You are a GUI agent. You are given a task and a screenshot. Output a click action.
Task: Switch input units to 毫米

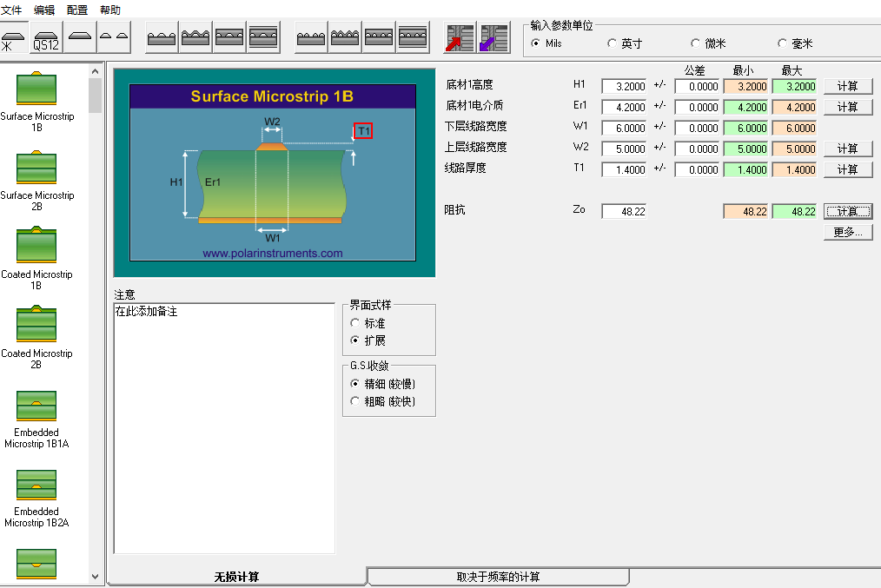point(783,43)
